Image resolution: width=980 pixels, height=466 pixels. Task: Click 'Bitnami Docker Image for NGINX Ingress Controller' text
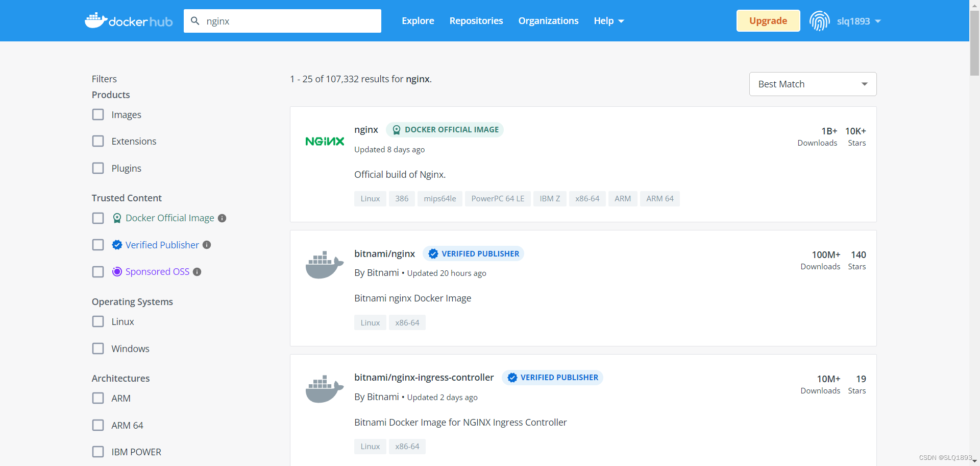tap(460, 423)
